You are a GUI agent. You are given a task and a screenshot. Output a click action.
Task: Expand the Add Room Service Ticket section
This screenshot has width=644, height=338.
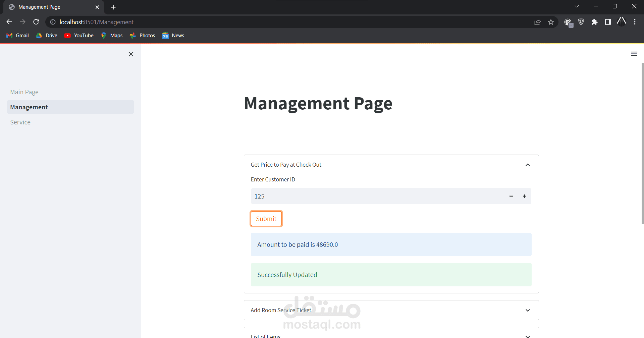(391, 310)
